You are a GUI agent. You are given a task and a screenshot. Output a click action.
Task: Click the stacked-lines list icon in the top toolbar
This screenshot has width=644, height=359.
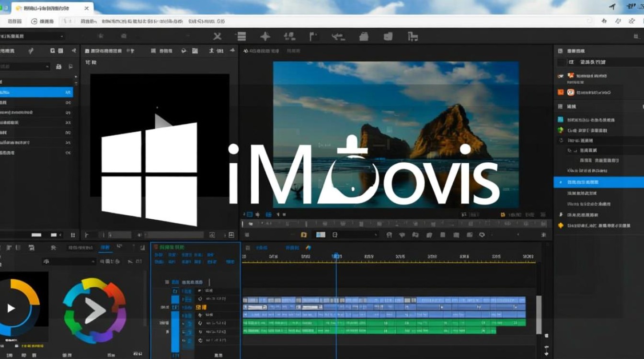pos(241,36)
